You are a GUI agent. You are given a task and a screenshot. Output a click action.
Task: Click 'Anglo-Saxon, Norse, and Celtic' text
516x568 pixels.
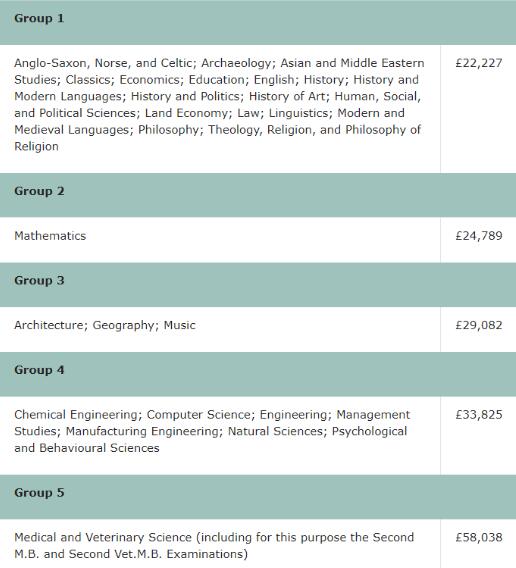tap(103, 63)
